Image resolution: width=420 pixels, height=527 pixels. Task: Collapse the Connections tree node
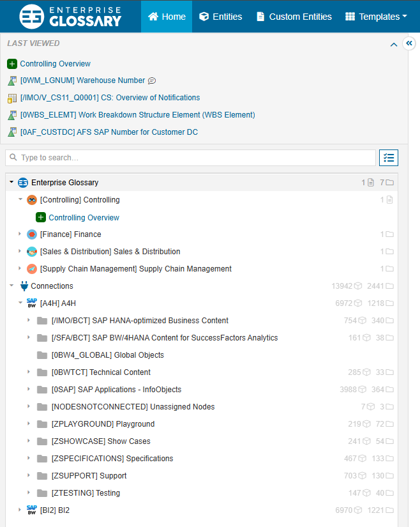[x=11, y=286]
